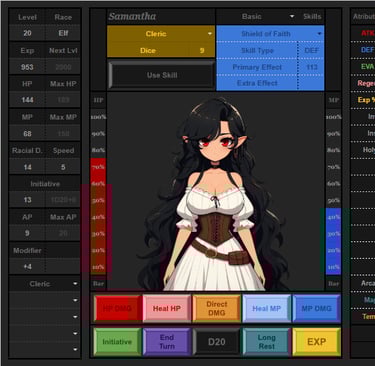The image size is (375, 366).
Task: Click the Bar label under MP gauge
Action: [x=333, y=284]
